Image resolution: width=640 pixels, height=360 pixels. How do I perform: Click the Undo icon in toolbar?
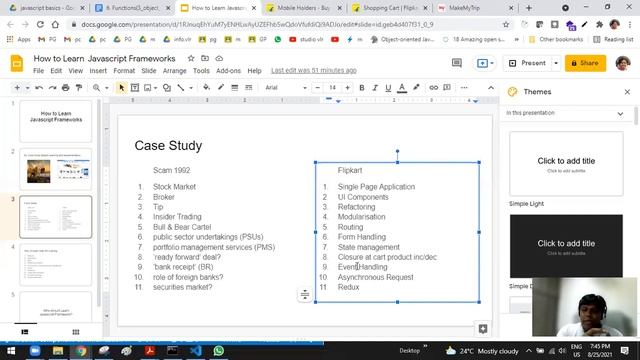[39, 88]
